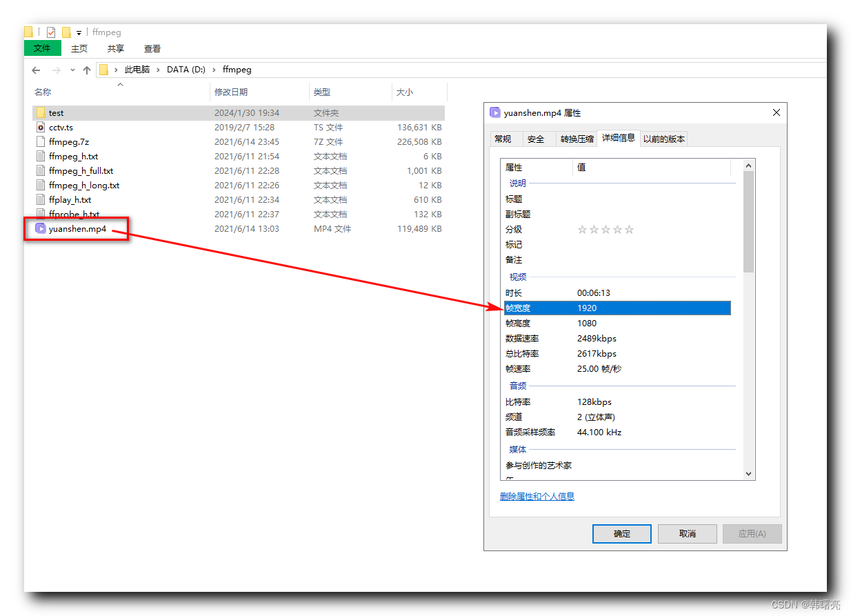Click the ffplay_h.txt document icon
This screenshot has width=851, height=616.
(41, 199)
